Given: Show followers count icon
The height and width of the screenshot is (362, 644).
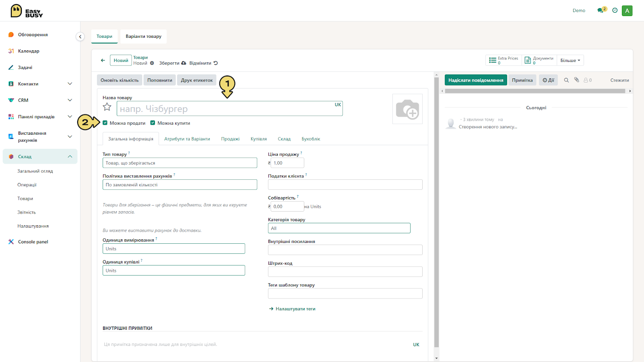Looking at the screenshot, I should (588, 80).
